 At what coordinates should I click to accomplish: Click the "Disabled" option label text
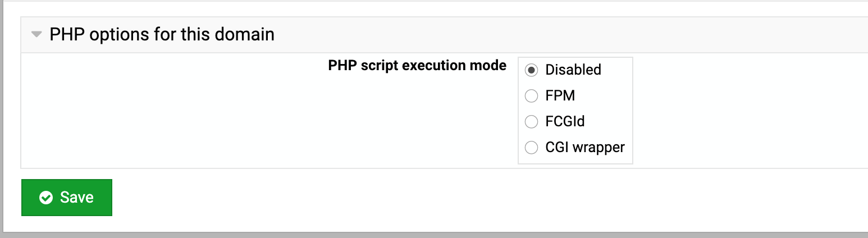[x=573, y=70]
